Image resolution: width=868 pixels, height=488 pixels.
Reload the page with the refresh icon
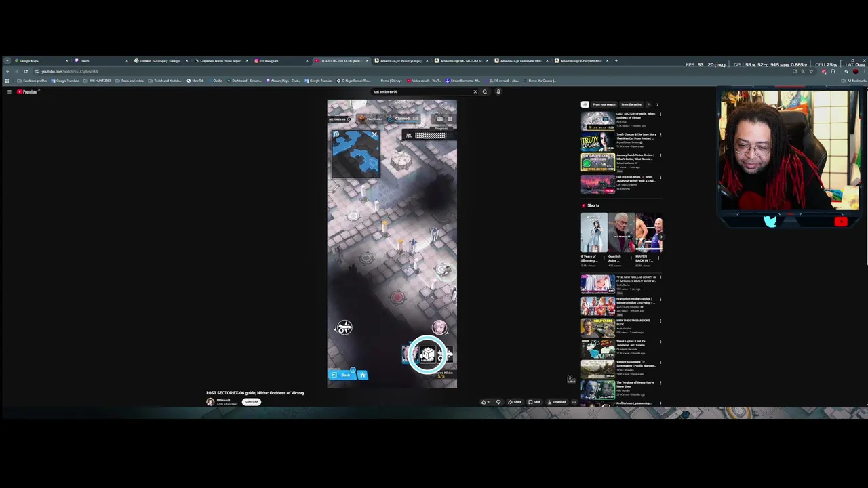coord(26,71)
